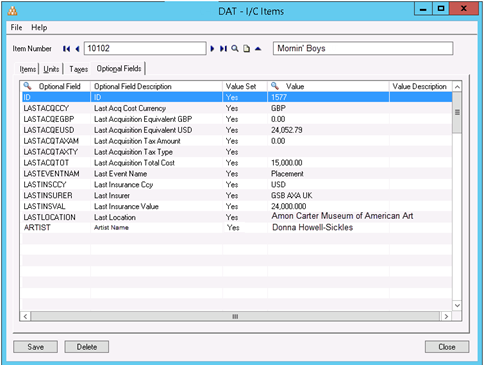483x365 pixels.
Task: Select the LASTACQCCY row
Action: pyautogui.click(x=237, y=108)
